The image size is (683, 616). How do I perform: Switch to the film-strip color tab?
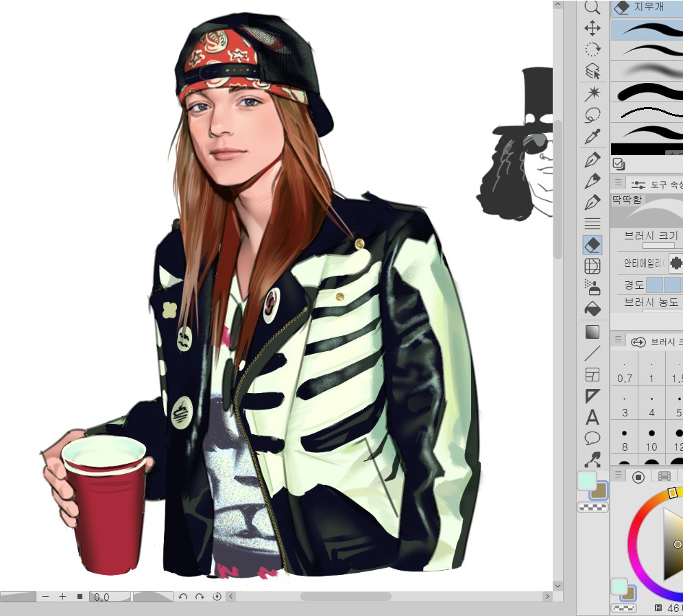tap(664, 477)
